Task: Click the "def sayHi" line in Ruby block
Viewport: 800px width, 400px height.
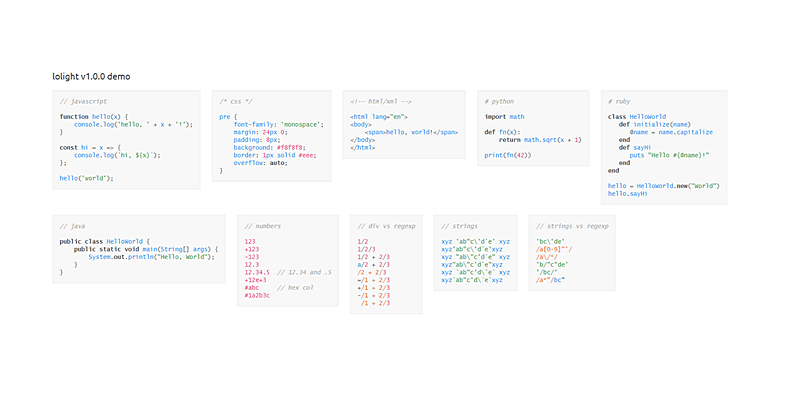Action: (636, 147)
